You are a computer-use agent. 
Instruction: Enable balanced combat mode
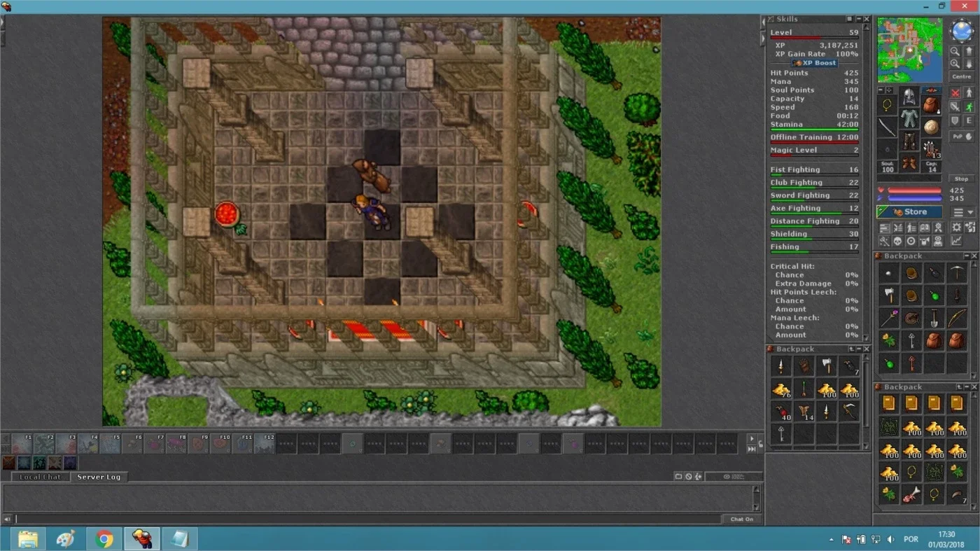[955, 106]
